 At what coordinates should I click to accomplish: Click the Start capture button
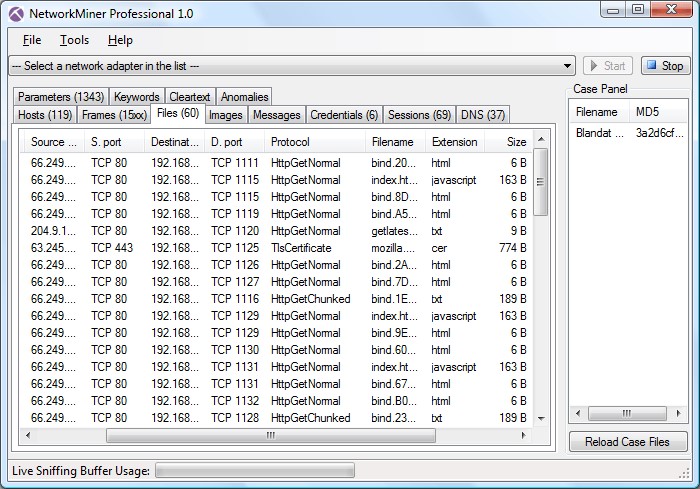(x=607, y=66)
